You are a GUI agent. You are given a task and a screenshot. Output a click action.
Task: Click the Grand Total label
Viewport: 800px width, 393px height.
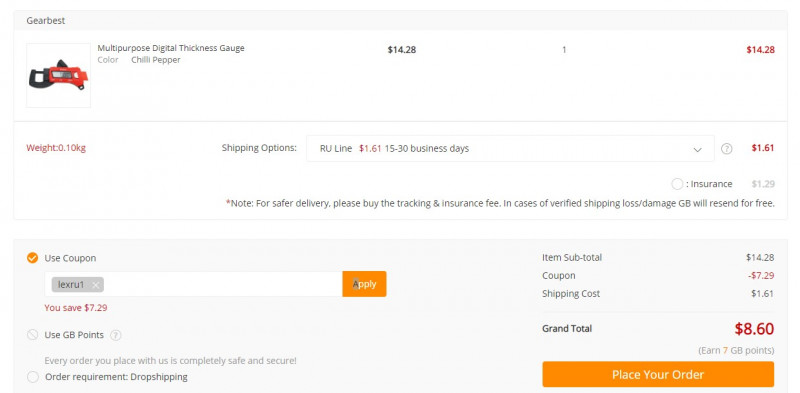(567, 329)
